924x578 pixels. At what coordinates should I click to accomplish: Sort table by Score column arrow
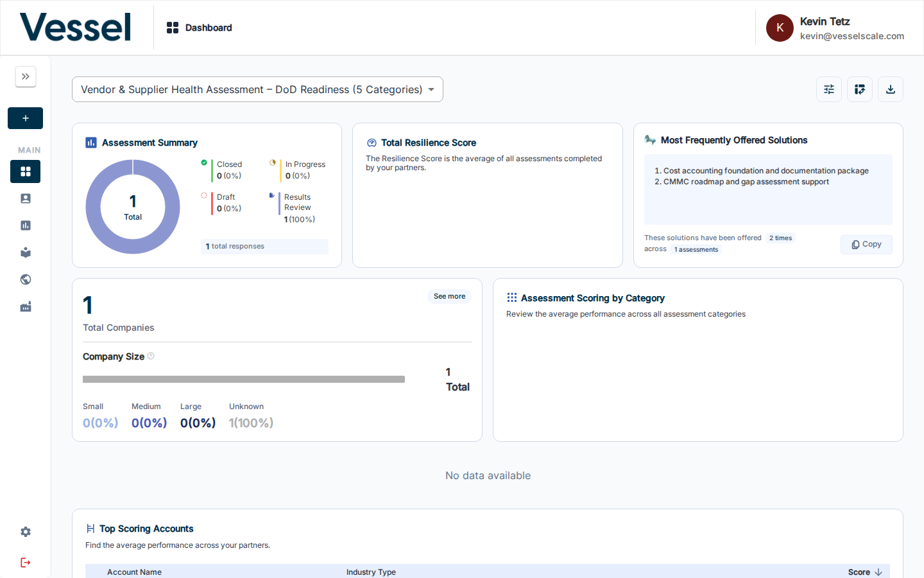coord(878,572)
